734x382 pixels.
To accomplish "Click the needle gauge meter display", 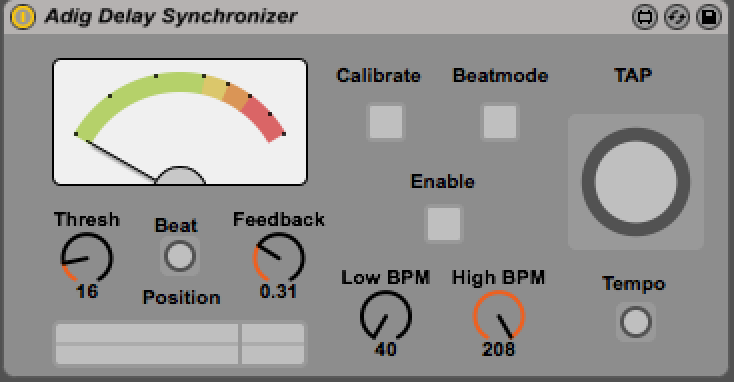I will pos(180,122).
